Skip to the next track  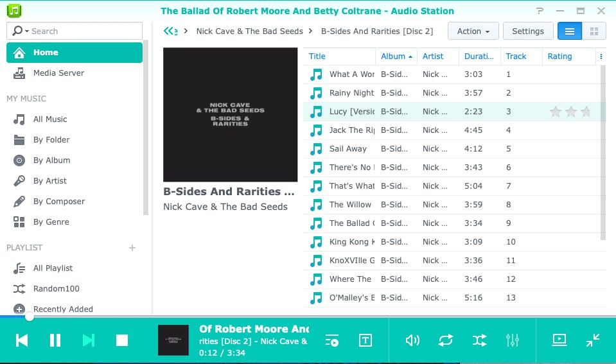[x=89, y=340]
